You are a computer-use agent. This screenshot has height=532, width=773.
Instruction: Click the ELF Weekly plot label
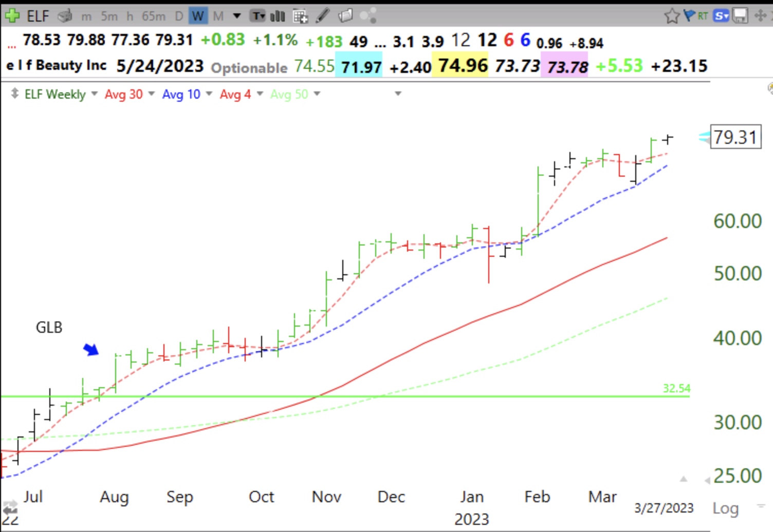click(55, 94)
